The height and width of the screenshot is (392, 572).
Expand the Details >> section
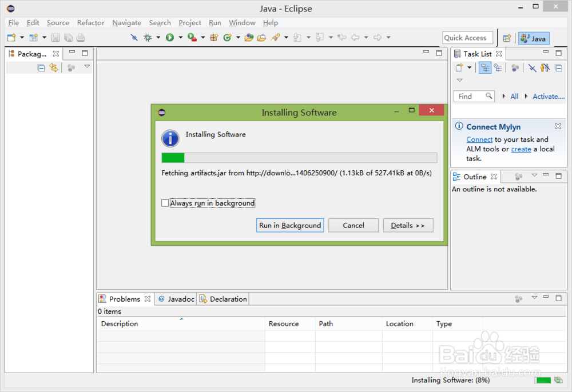(x=408, y=226)
